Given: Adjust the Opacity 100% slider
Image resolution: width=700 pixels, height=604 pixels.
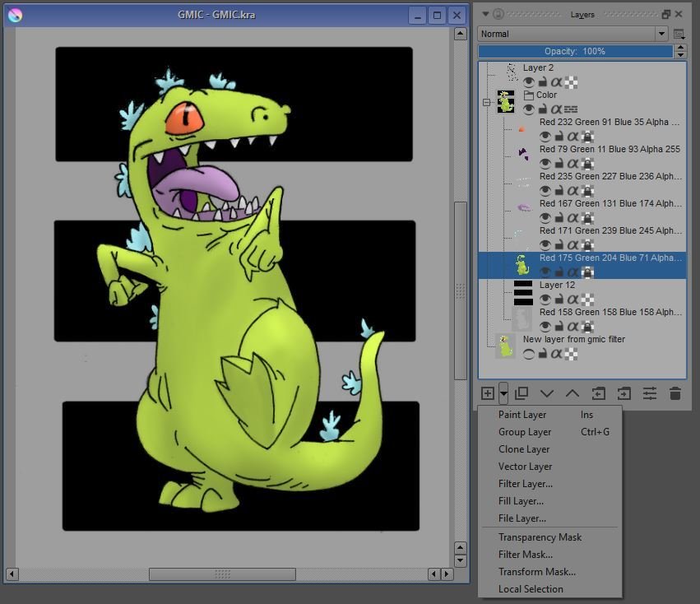Looking at the screenshot, I should click(x=575, y=51).
